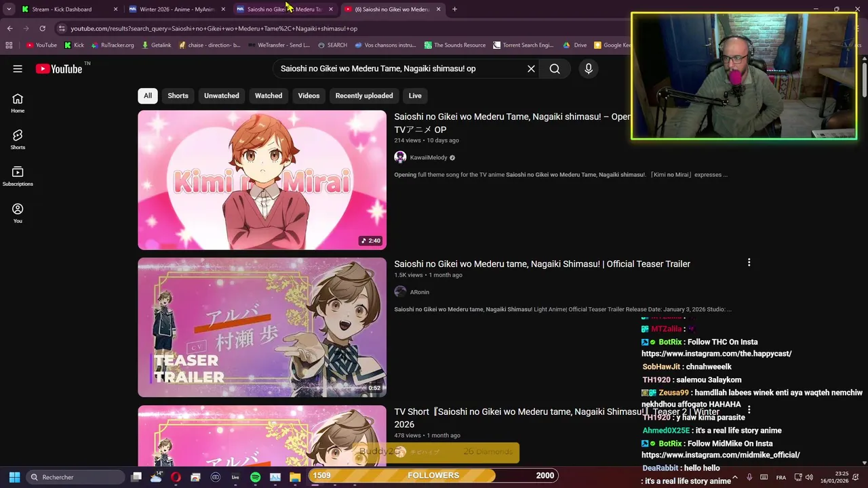Open Task View on the taskbar
The image size is (868, 488).
136,477
